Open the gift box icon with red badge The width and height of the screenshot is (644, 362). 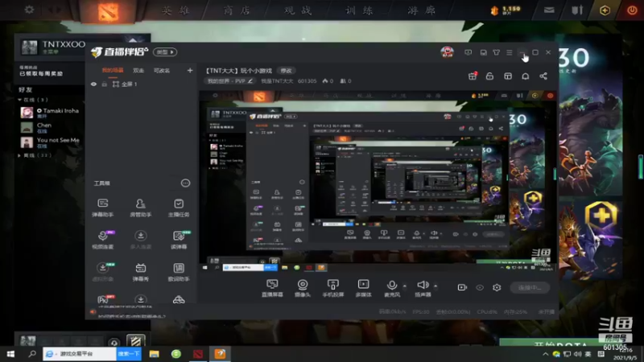tap(473, 76)
